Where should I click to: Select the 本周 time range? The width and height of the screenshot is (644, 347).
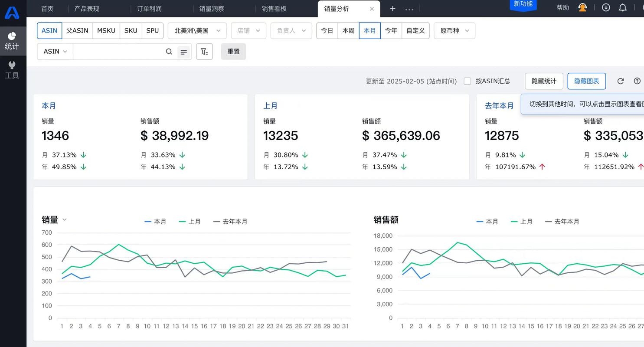tap(348, 31)
